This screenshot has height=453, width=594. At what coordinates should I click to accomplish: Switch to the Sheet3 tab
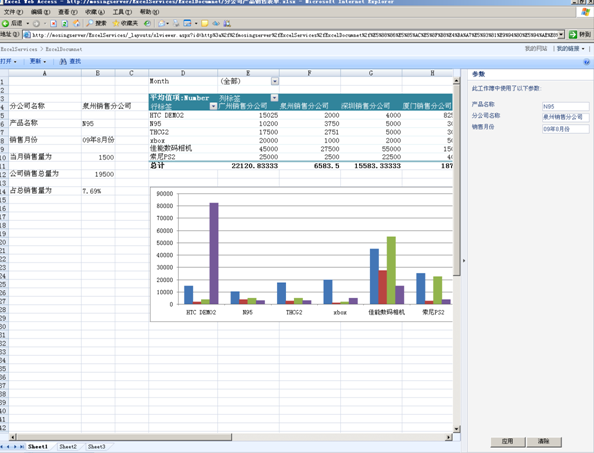[x=97, y=447]
